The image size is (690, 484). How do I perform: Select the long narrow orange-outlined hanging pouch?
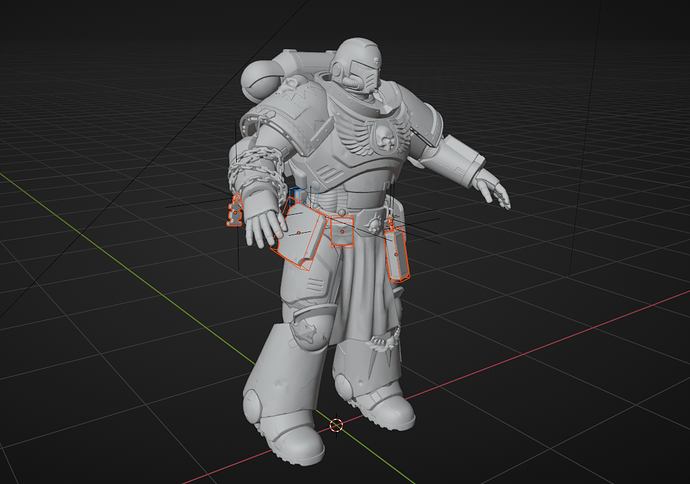[x=396, y=254]
